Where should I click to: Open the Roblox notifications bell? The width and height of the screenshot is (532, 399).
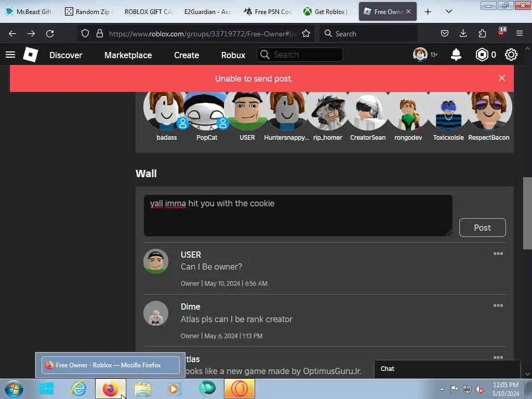tap(456, 55)
